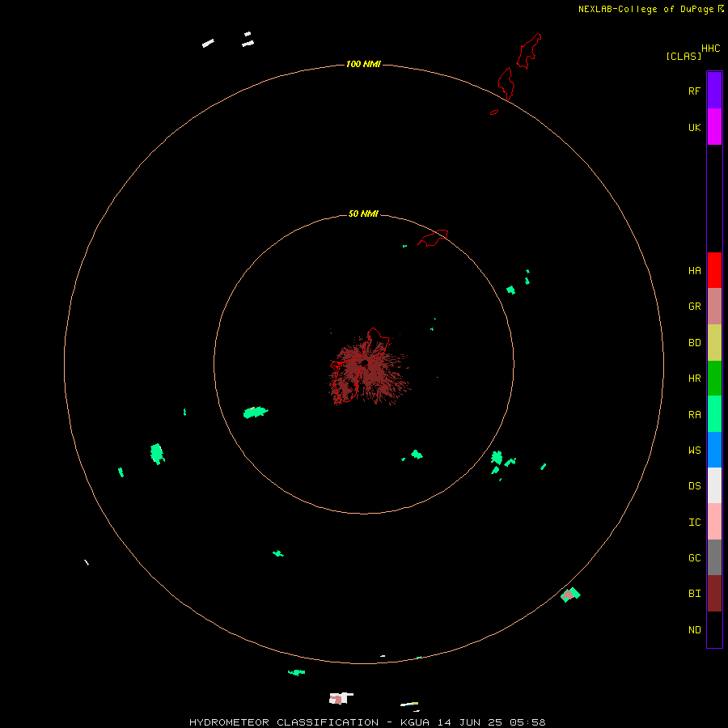Click the BI brown legend swatch
Image resolution: width=728 pixels, height=728 pixels.
(714, 594)
